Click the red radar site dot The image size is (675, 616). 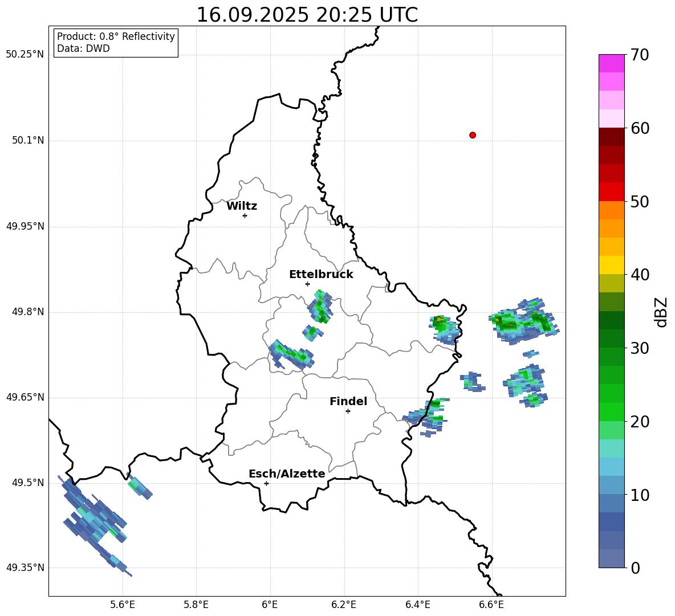click(x=473, y=135)
